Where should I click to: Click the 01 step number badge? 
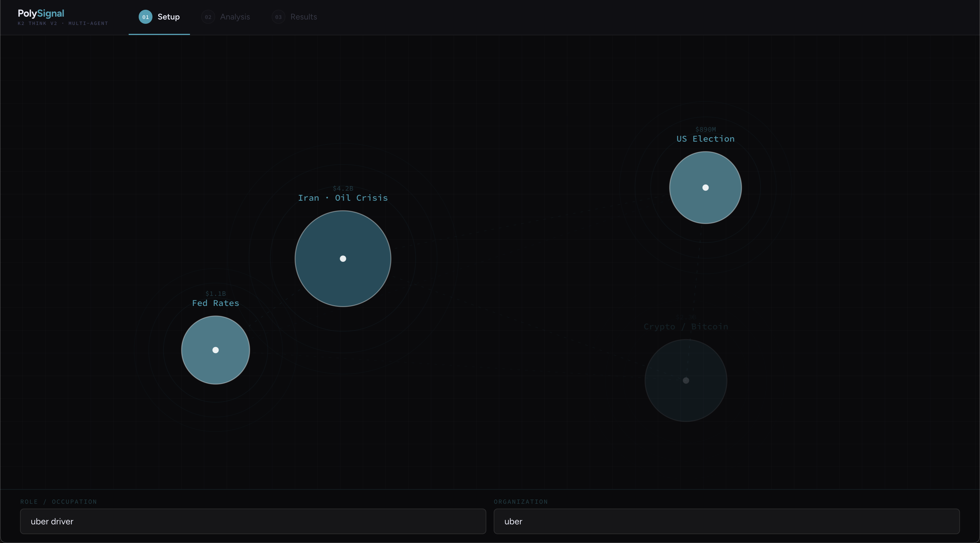tap(145, 17)
